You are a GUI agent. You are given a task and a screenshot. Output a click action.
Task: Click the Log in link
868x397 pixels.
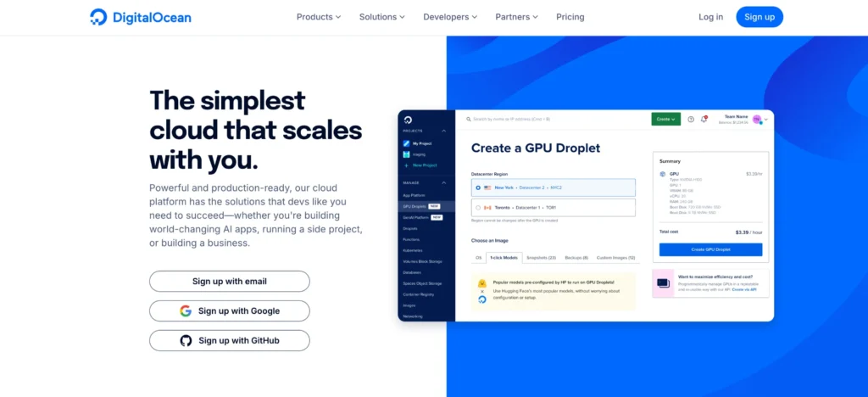tap(711, 17)
